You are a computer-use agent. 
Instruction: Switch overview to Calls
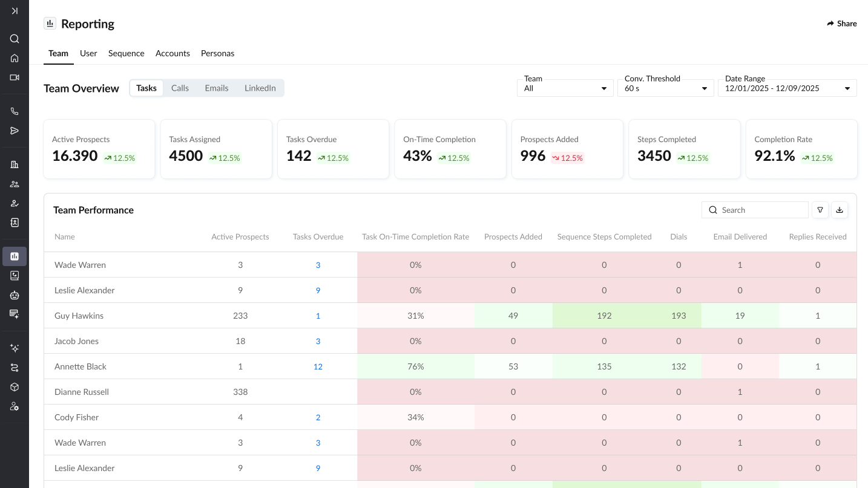coord(180,88)
